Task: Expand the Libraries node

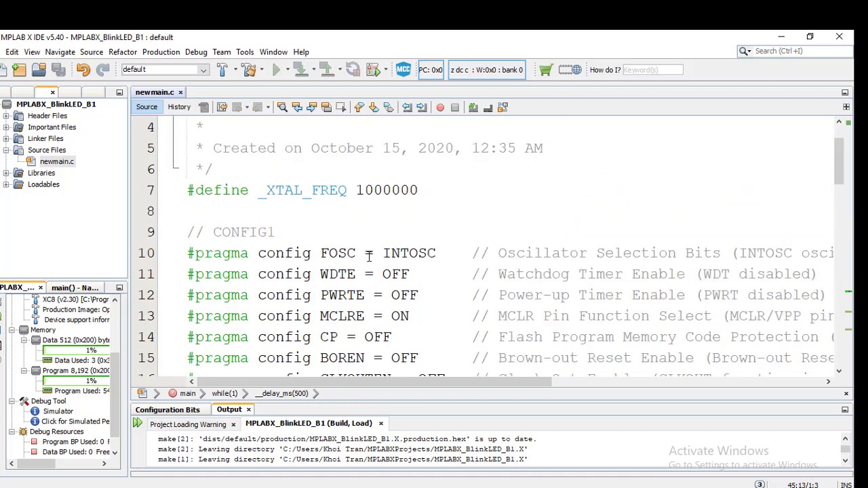Action: [7, 173]
